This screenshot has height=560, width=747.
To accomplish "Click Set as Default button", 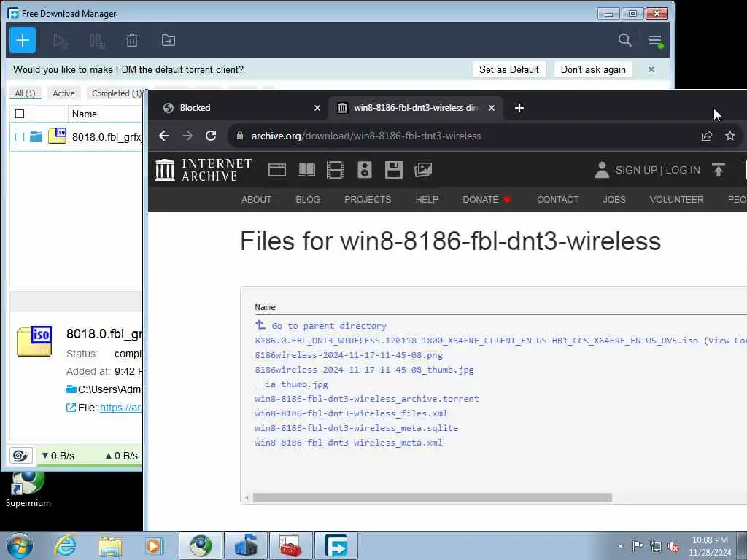I will click(508, 69).
